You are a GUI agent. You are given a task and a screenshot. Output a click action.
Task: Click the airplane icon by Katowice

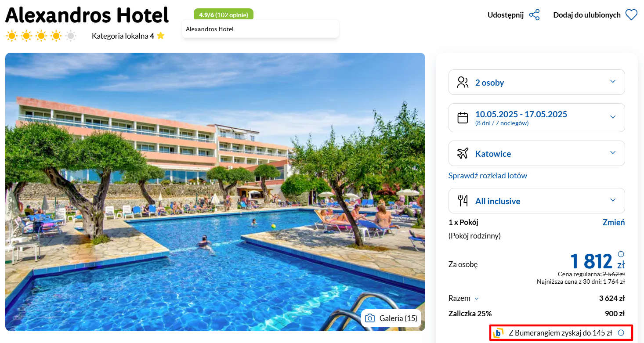click(x=463, y=154)
